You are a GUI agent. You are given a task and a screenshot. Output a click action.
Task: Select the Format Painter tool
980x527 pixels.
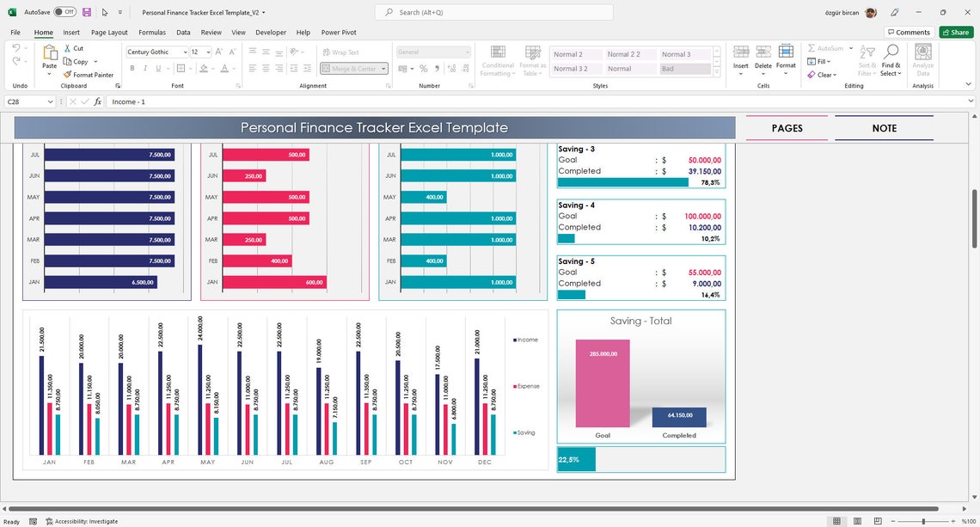click(x=89, y=75)
